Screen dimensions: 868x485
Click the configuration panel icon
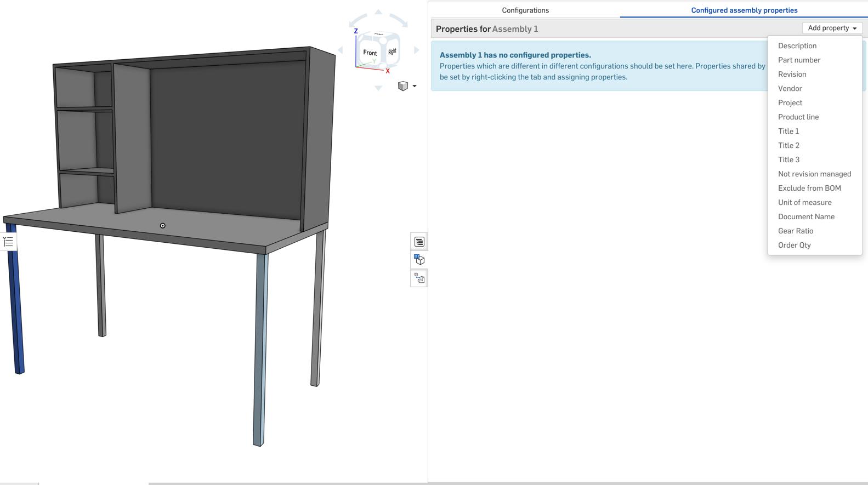419,260
